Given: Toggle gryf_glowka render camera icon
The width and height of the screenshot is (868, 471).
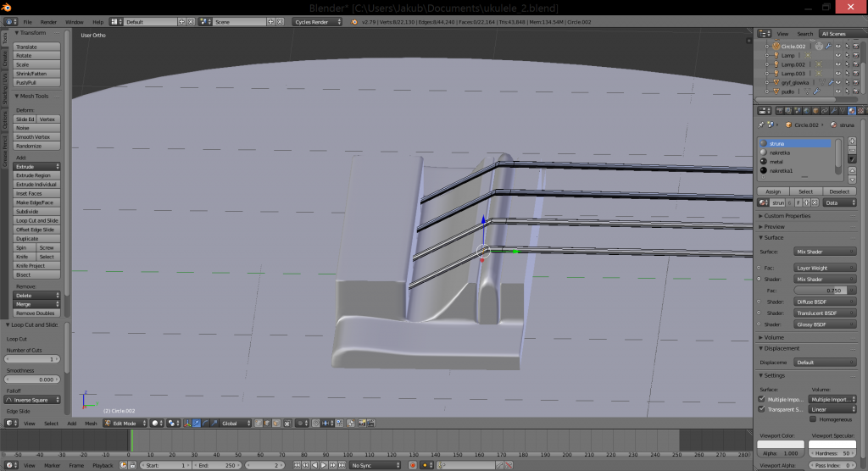Looking at the screenshot, I should (855, 82).
